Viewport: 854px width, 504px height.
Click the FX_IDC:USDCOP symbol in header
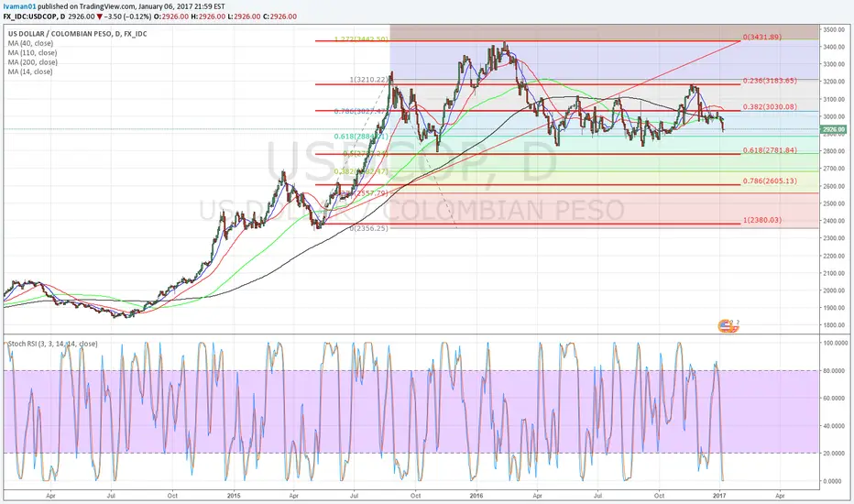tap(30, 16)
